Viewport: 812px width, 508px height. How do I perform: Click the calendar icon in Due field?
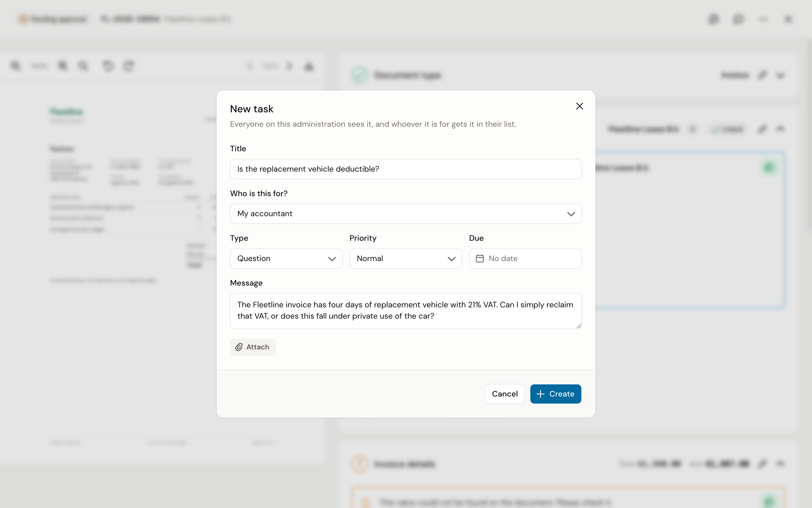click(480, 258)
